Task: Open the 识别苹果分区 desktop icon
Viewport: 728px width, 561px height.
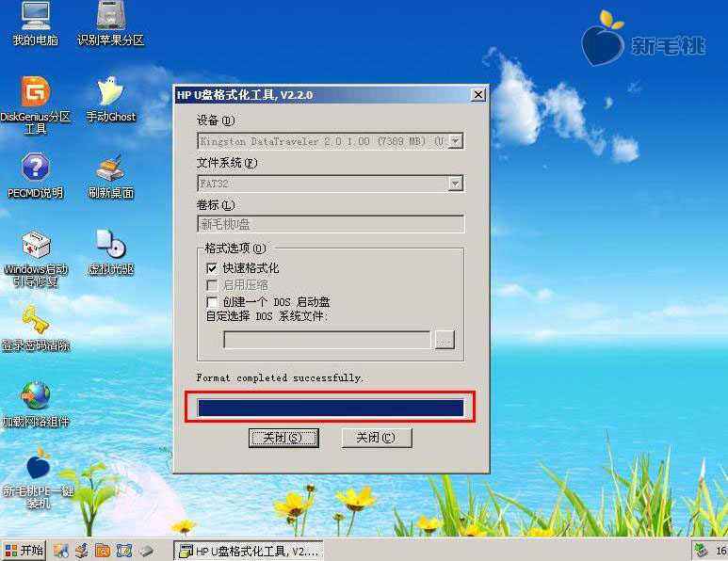Action: [x=110, y=24]
